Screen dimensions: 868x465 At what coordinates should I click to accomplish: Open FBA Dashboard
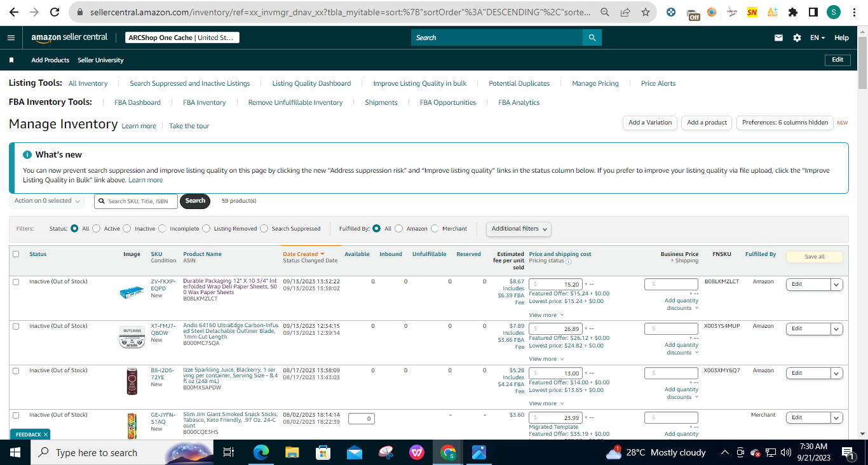pos(137,102)
